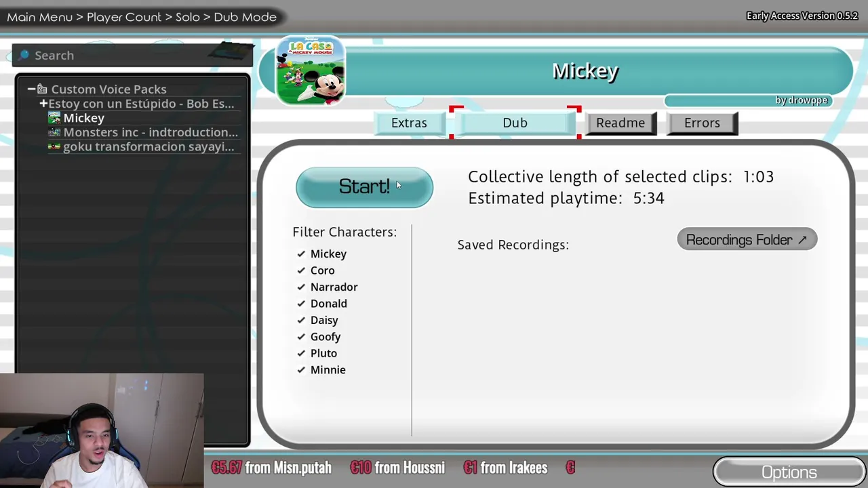
Task: Click the Custom Voice Packs folder icon
Action: pos(42,89)
